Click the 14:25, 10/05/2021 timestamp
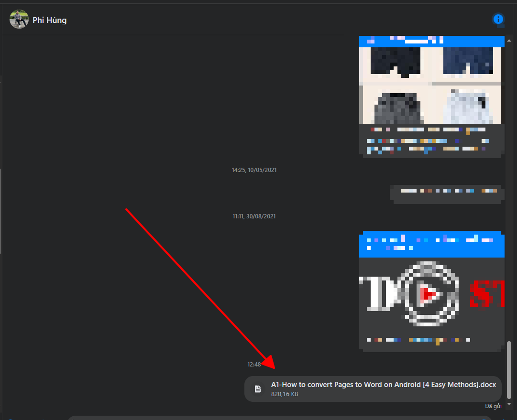This screenshot has height=420, width=517. click(254, 170)
